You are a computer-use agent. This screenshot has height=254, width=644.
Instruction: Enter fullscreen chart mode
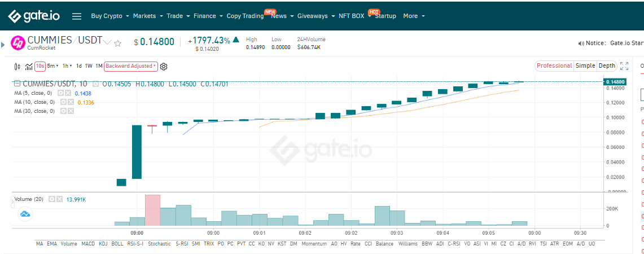click(624, 66)
